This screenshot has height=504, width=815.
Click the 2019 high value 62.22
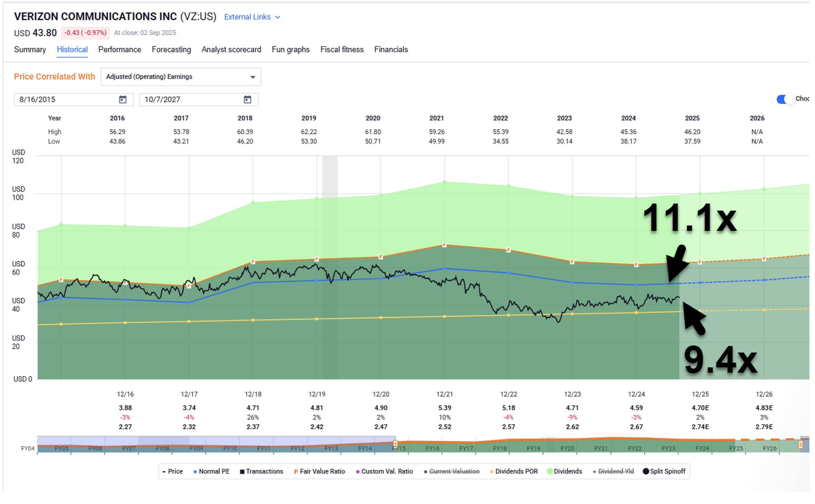tap(309, 132)
